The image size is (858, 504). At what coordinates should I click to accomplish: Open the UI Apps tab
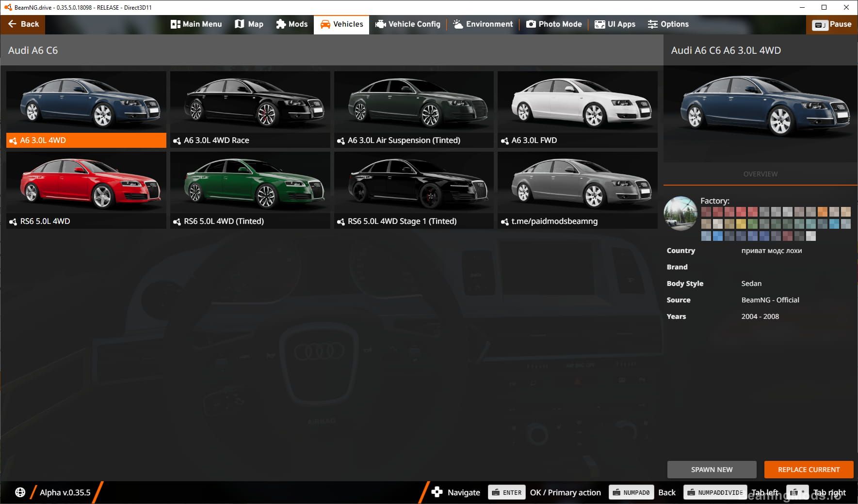(615, 24)
